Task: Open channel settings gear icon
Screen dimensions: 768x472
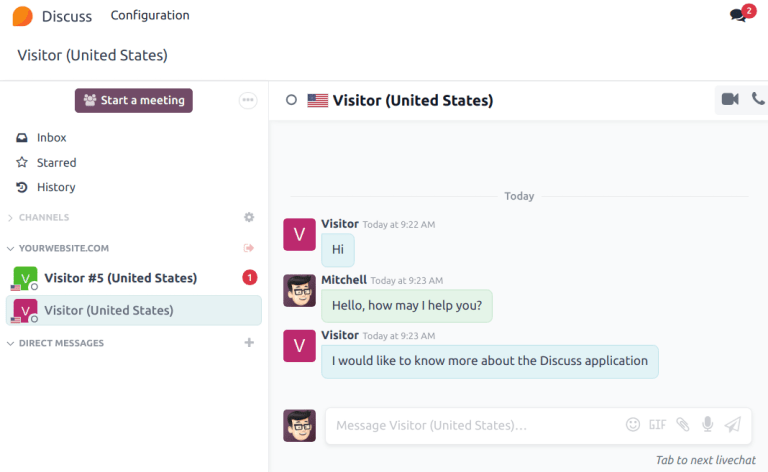Action: click(x=249, y=217)
